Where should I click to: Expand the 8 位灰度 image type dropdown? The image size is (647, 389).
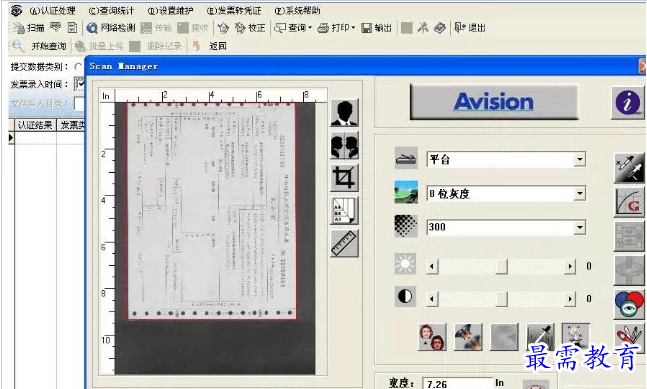click(580, 193)
